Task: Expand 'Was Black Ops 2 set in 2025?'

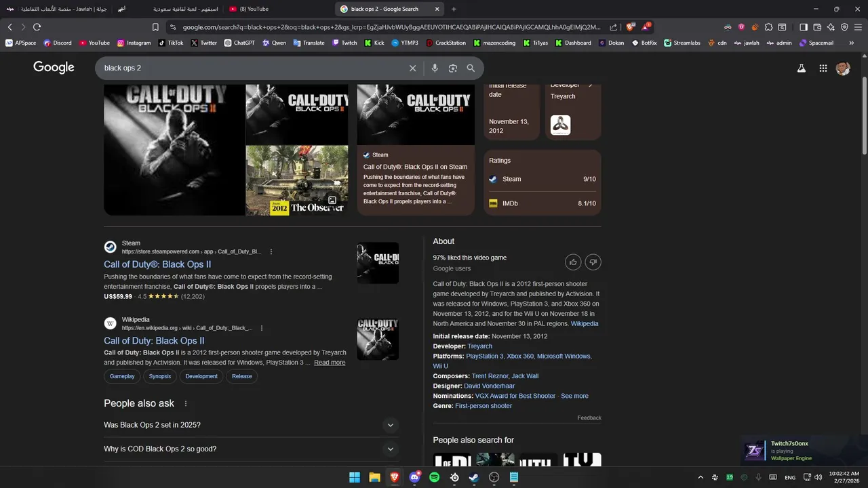Action: (x=251, y=425)
